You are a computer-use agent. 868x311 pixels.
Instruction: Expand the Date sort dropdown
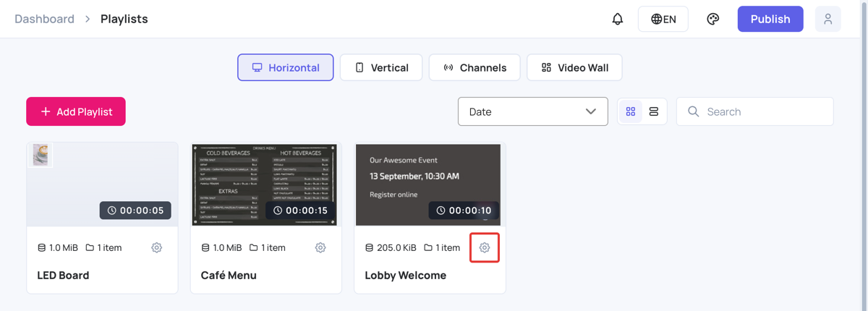533,111
